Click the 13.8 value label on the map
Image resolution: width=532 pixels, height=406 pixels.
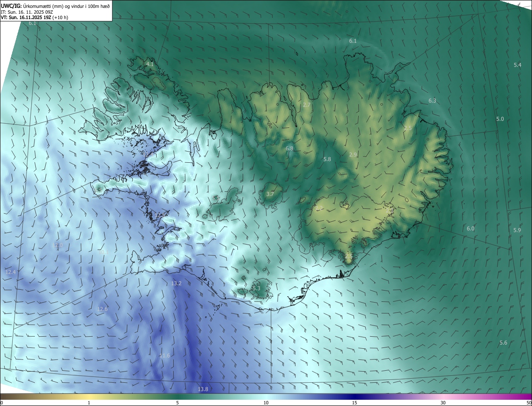[203, 389]
